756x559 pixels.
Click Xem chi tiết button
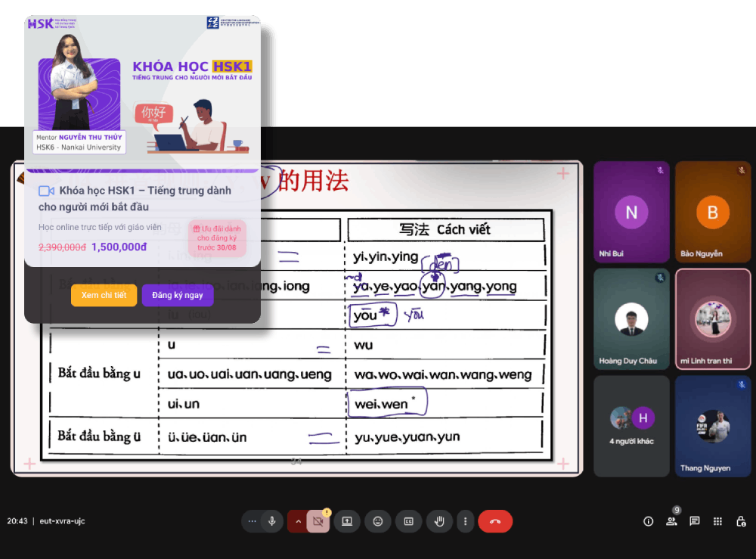tap(104, 295)
